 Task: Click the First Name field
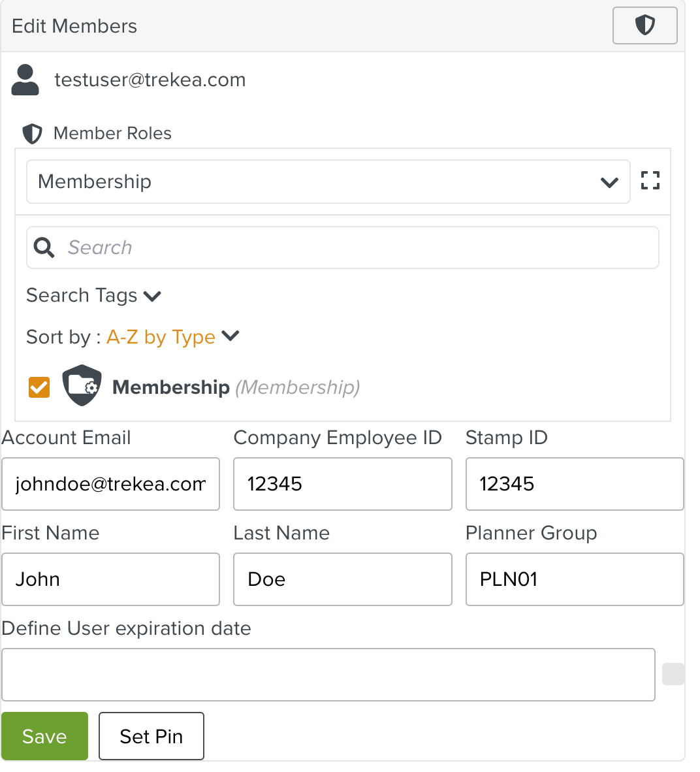110,579
